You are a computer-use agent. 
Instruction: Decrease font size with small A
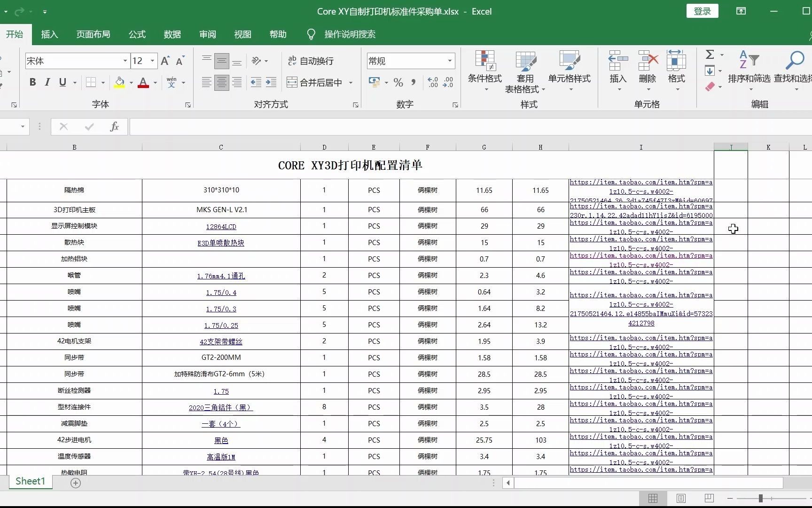(180, 61)
